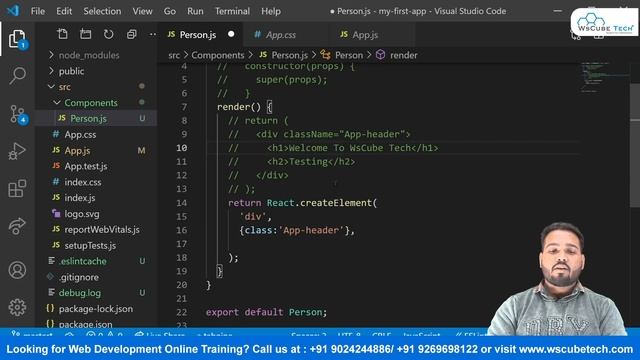Screen dimensions: 640x360
Task: Collapse the src folder
Action: tap(96, 87)
